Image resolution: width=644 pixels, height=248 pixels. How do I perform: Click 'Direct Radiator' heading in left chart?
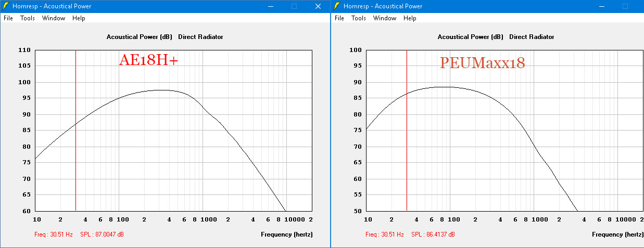tap(200, 37)
